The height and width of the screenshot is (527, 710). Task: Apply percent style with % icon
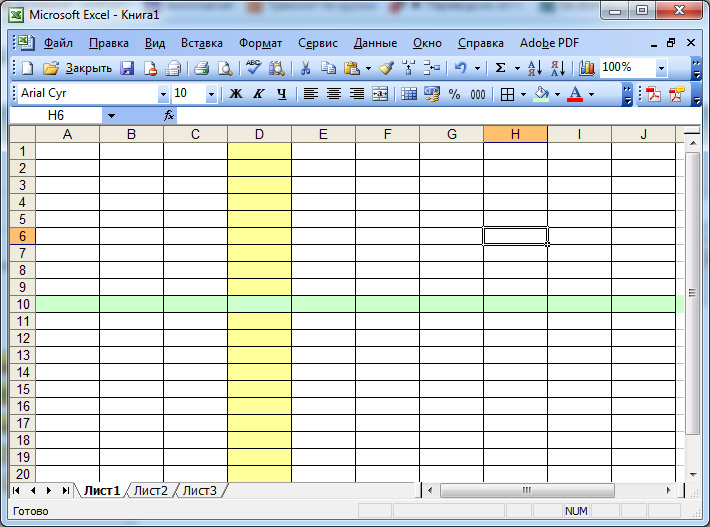[454, 94]
